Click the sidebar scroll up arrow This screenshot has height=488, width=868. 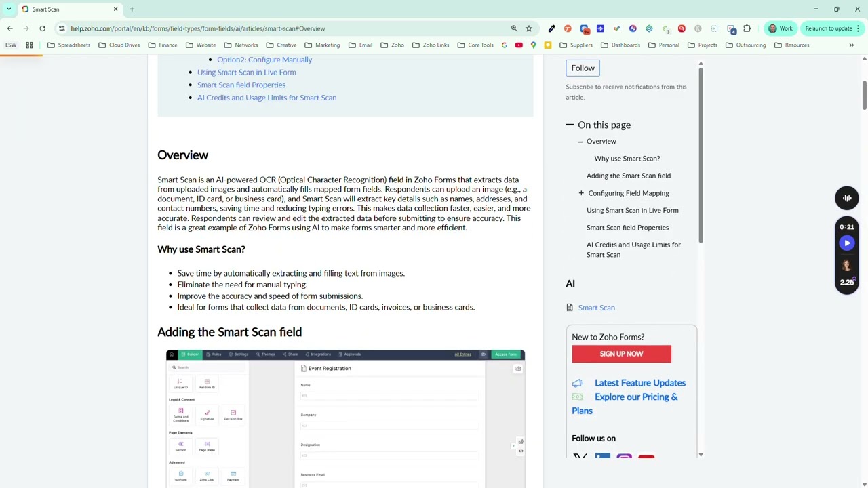[701, 64]
